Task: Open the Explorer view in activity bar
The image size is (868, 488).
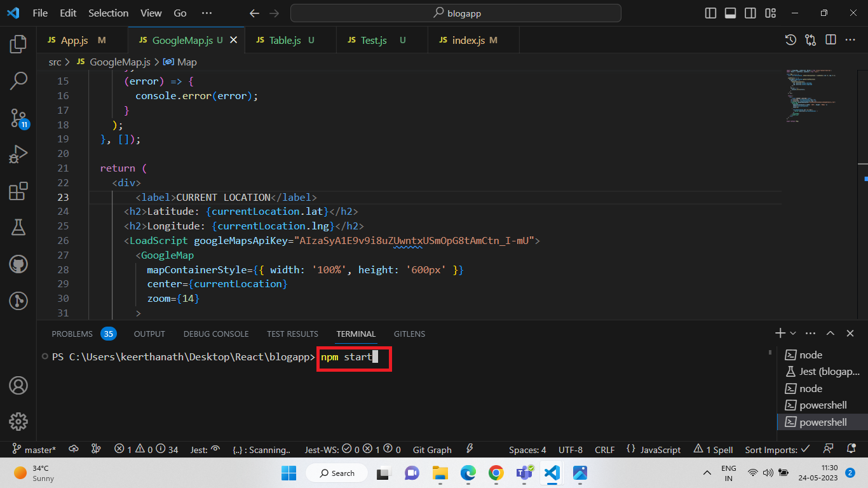Action: tap(18, 44)
